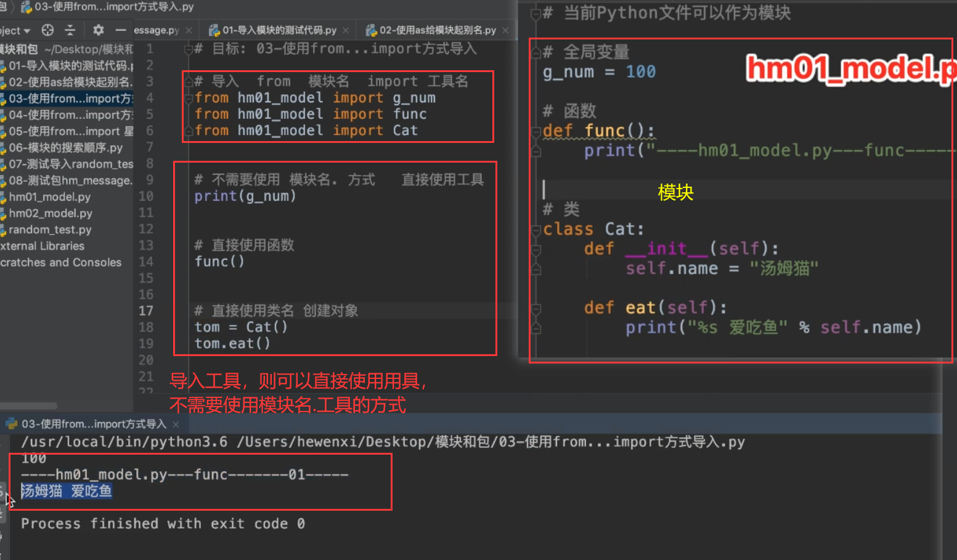This screenshot has width=957, height=560.
Task: Click 'Process finished with exit code 0'
Action: 163,524
